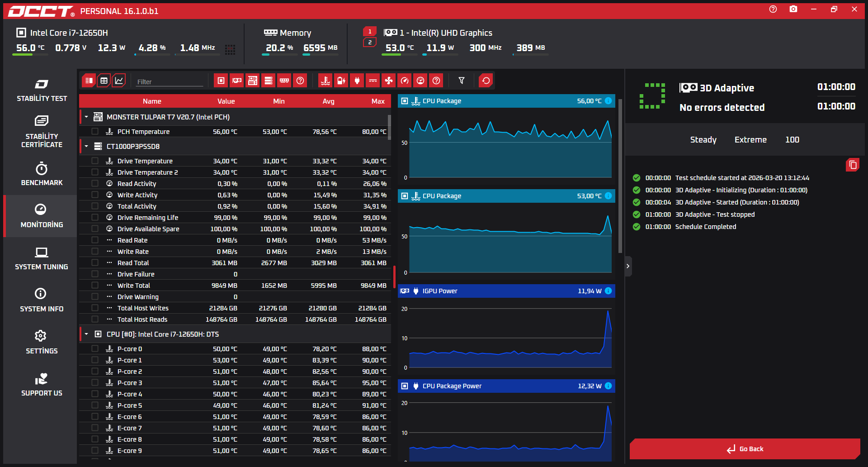Collapse the right test panel with the chevron
This screenshot has width=868, height=467.
coord(628,266)
